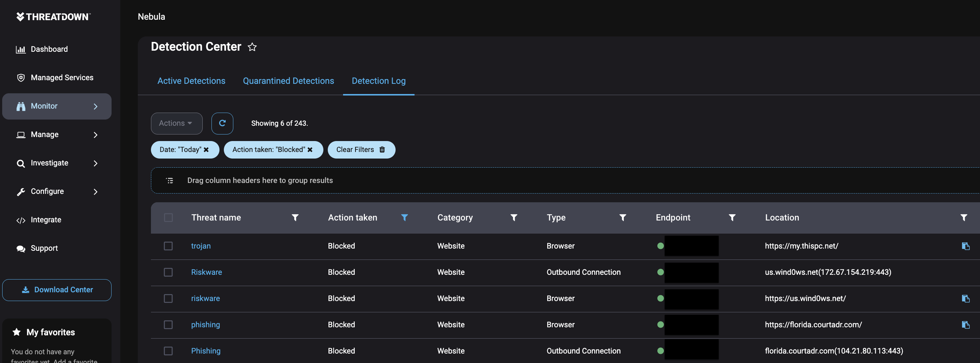The width and height of the screenshot is (980, 363).
Task: Copy the florida.courtadr.com browser URL
Action: pyautogui.click(x=965, y=325)
